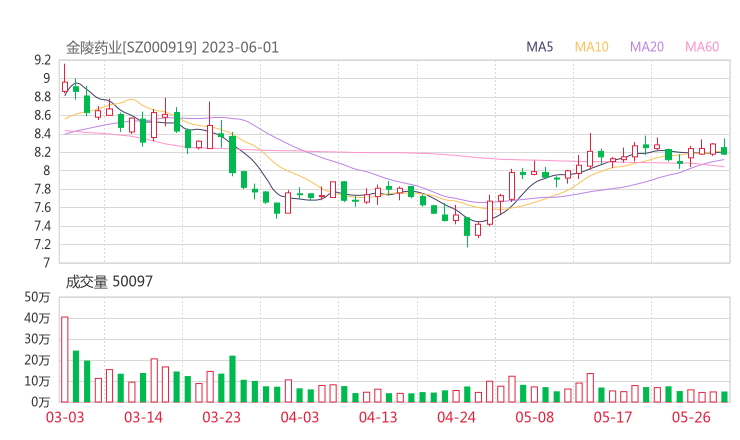Click the lowest green candlestick near 7.2
The height and width of the screenshot is (440, 740).
coord(467,231)
